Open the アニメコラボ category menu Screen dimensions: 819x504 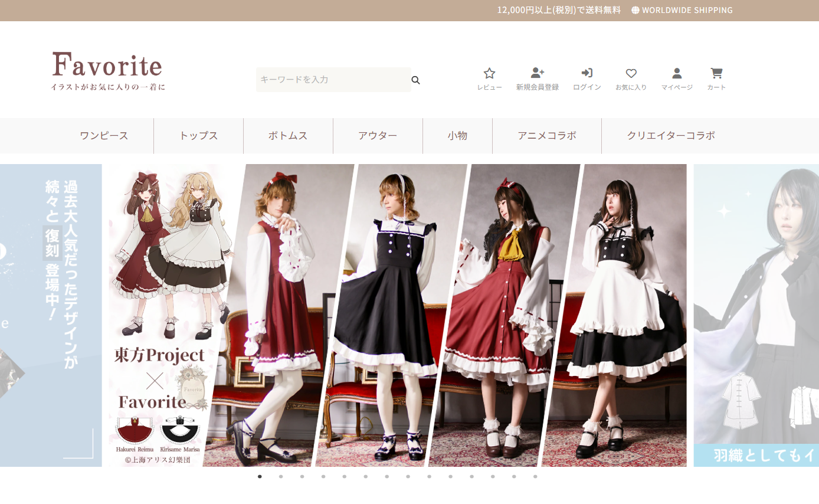547,136
